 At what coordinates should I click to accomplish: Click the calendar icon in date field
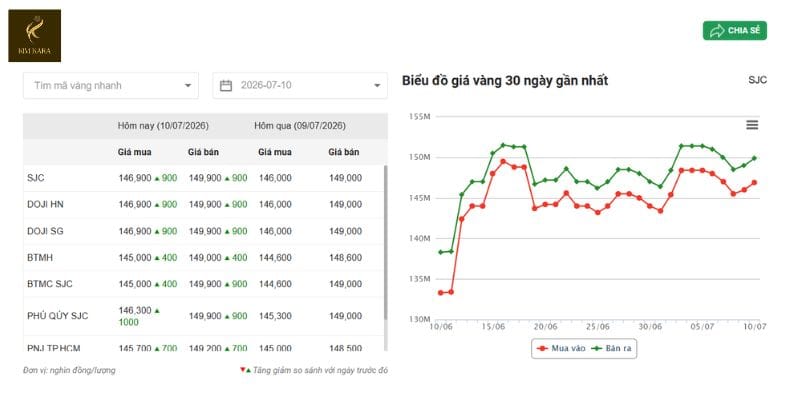[x=226, y=86]
